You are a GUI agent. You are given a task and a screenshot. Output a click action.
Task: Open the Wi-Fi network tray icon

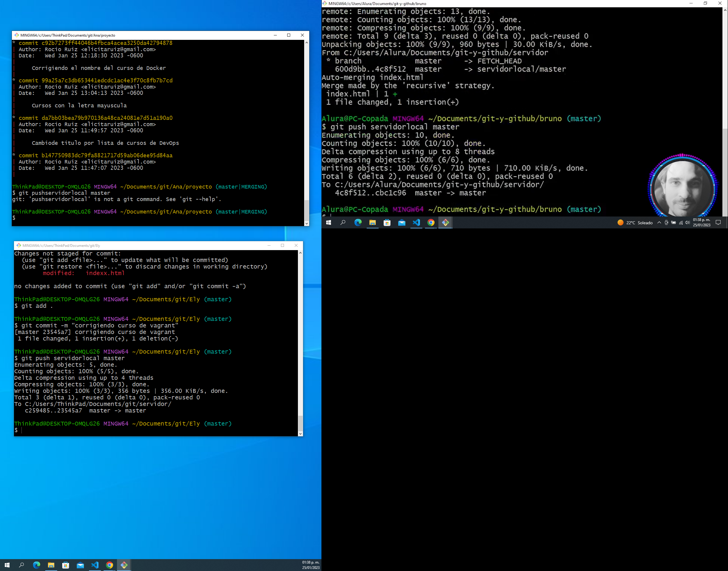pos(681,223)
